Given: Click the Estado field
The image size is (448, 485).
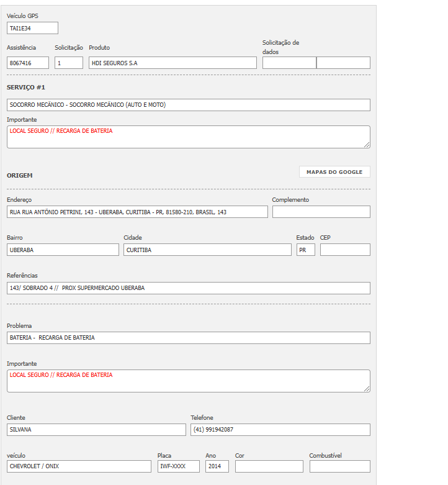Looking at the screenshot, I should [x=305, y=250].
